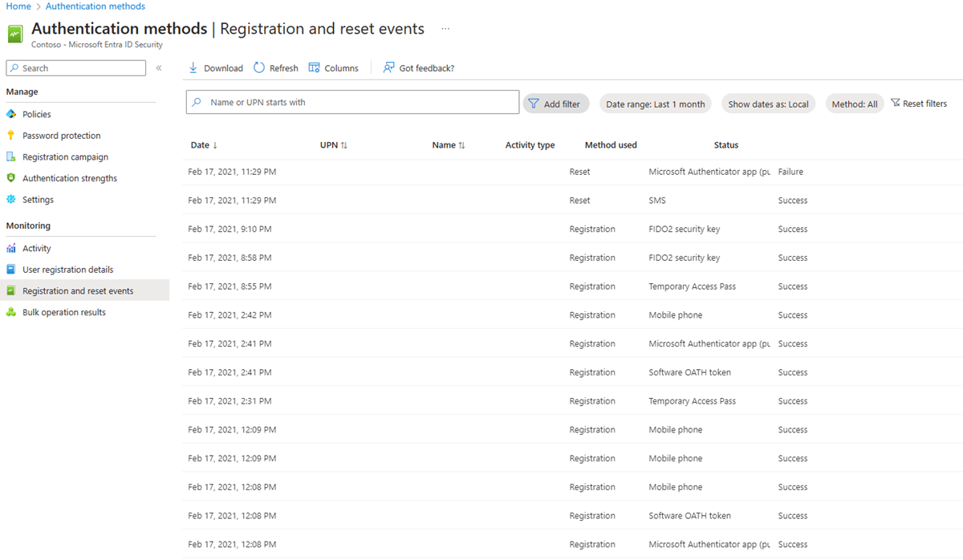Toggle Show dates as: Local setting
The height and width of the screenshot is (560, 963).
click(x=768, y=103)
